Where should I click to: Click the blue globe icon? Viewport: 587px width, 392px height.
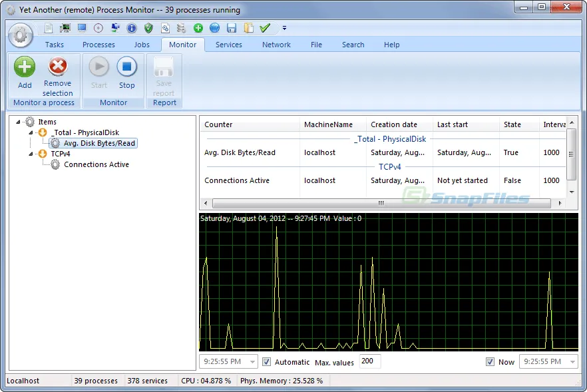tap(214, 28)
